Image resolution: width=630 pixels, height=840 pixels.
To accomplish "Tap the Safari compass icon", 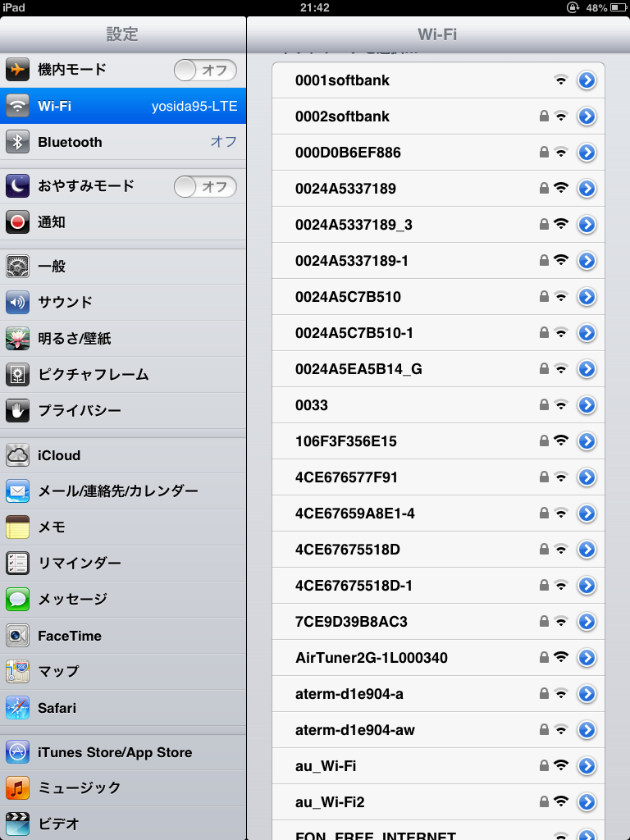I will coord(18,707).
